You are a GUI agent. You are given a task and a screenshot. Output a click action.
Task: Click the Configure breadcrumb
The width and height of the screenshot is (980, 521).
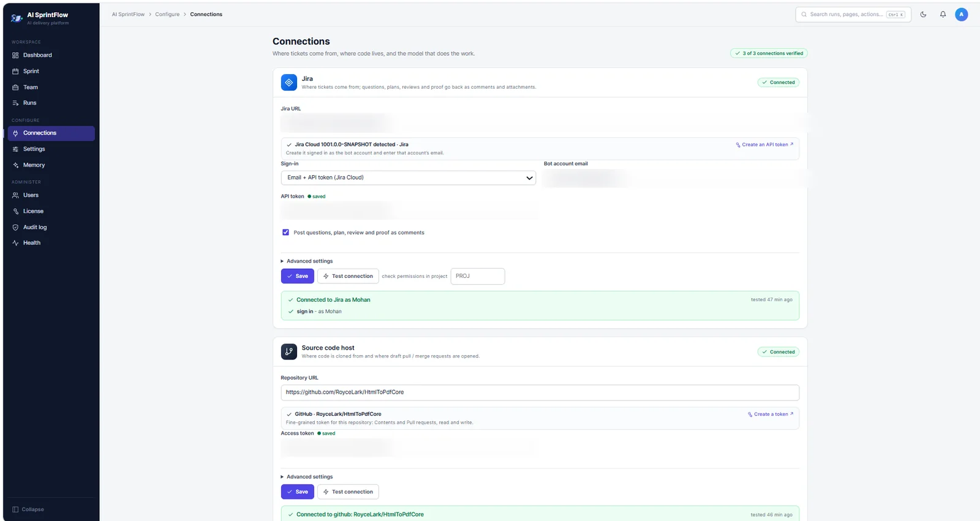tap(167, 14)
